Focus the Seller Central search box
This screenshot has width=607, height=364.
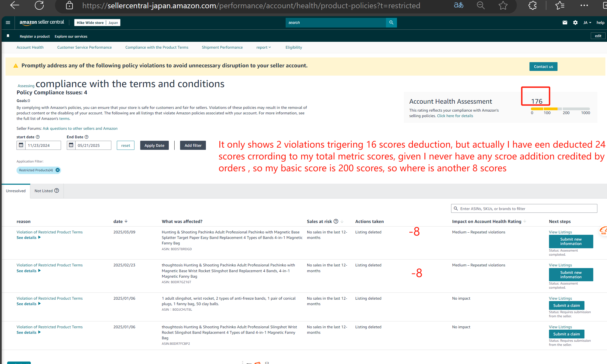[x=336, y=23]
